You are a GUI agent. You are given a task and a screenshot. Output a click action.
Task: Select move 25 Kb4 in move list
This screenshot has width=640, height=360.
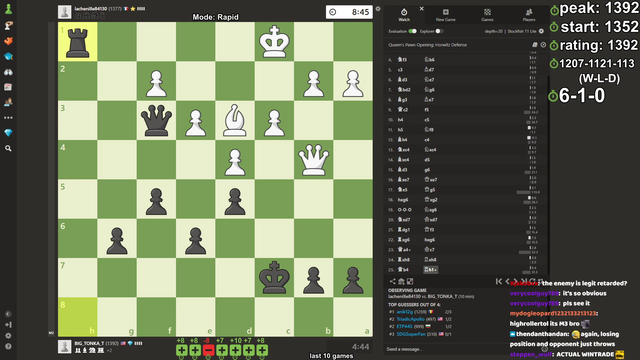click(x=403, y=270)
